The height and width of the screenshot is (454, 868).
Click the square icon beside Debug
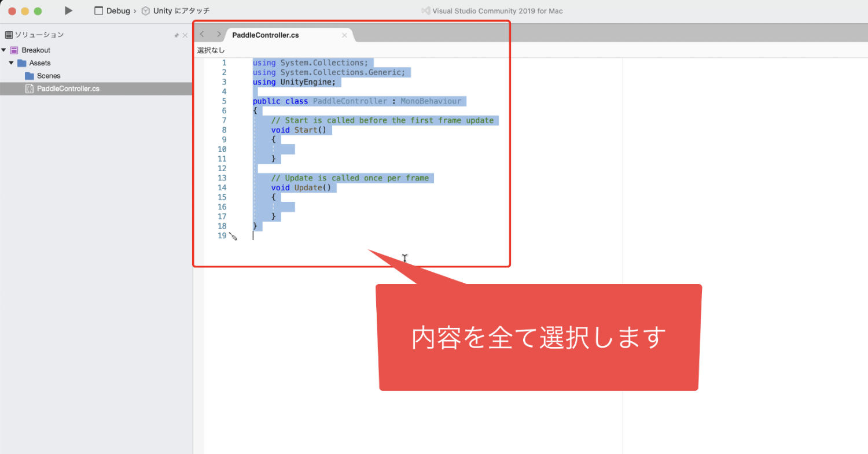[98, 11]
